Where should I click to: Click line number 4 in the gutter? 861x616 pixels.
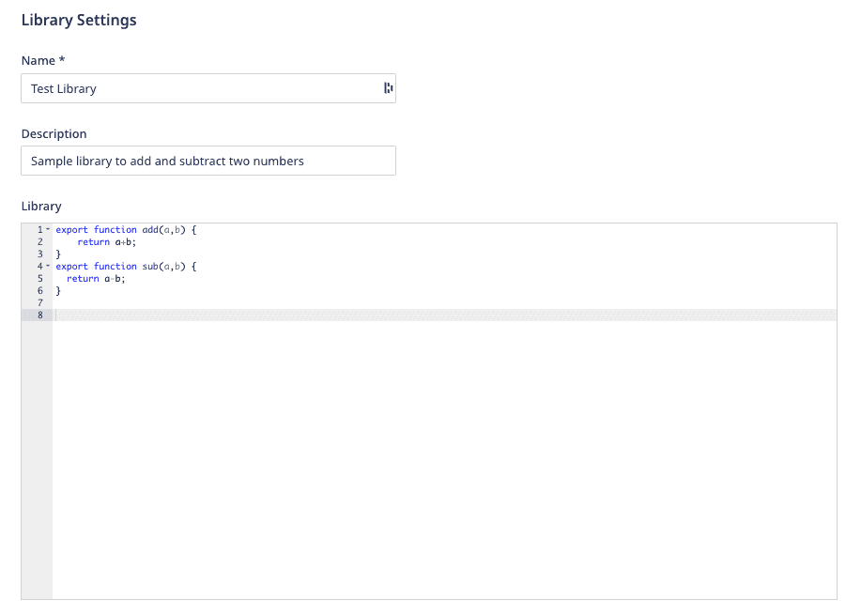(x=38, y=266)
